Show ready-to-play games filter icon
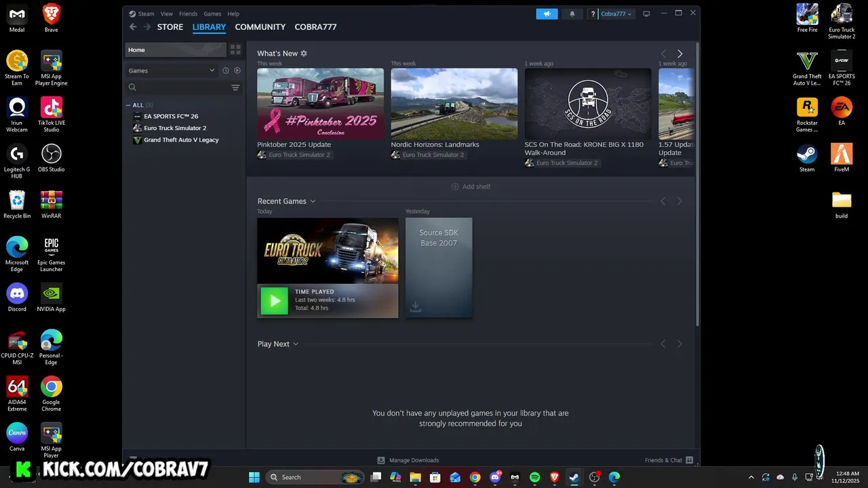Screen dimensions: 868x488 coord(237,70)
